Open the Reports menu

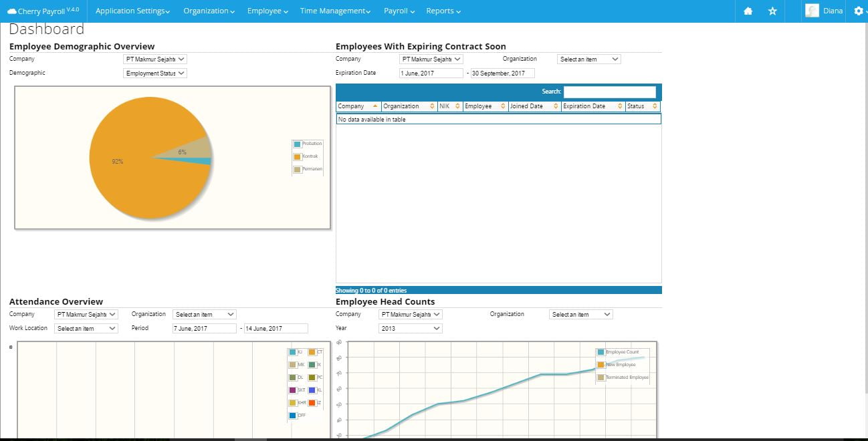coord(443,11)
